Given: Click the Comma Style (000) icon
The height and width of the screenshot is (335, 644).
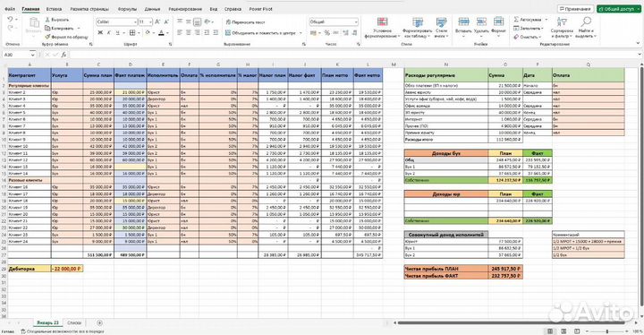Looking at the screenshot, I should click(336, 33).
